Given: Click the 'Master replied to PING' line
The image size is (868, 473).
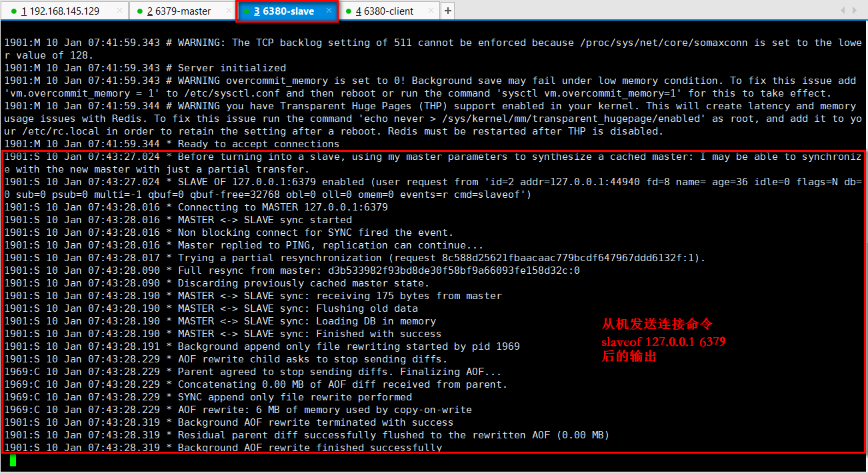Looking at the screenshot, I should [244, 245].
